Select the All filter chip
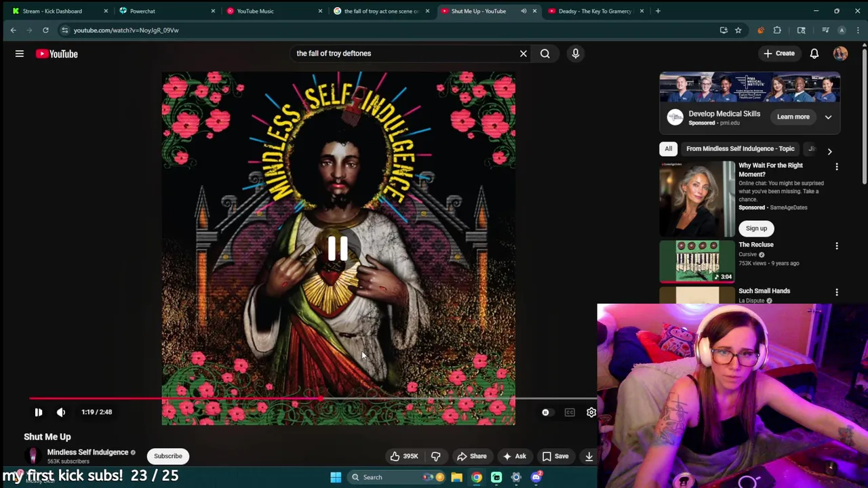 (x=669, y=148)
